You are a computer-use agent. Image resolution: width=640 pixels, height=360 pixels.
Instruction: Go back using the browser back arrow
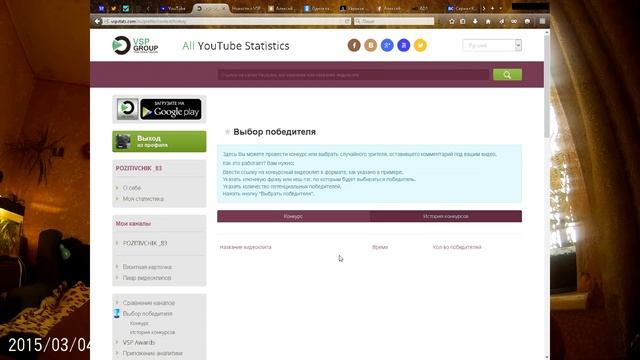[x=97, y=21]
